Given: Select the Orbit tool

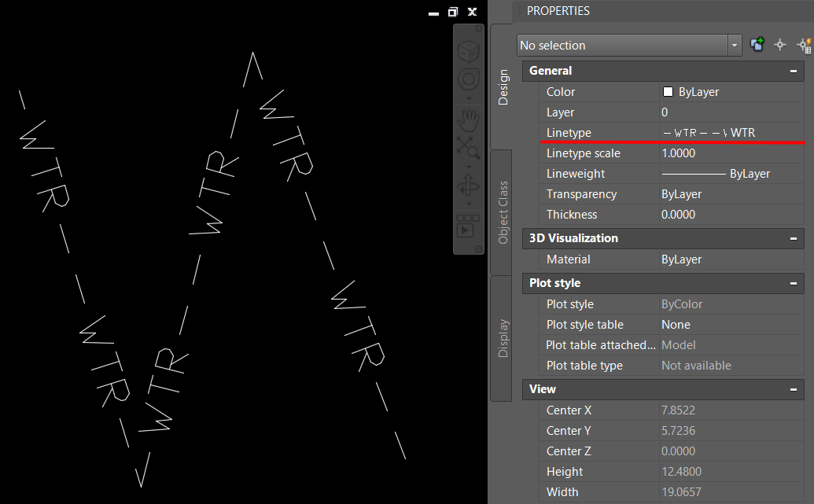Looking at the screenshot, I should point(468,186).
